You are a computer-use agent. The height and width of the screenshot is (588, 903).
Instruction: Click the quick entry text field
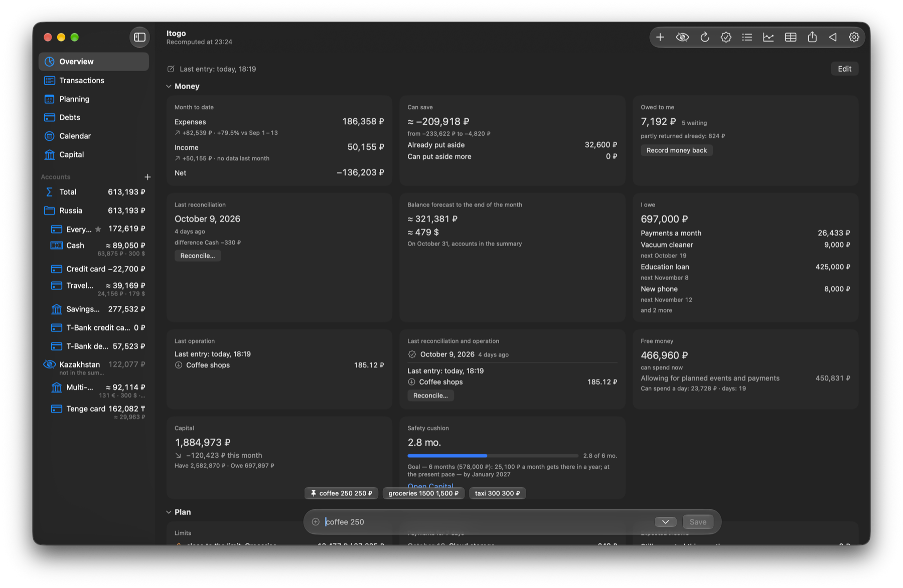click(x=487, y=522)
